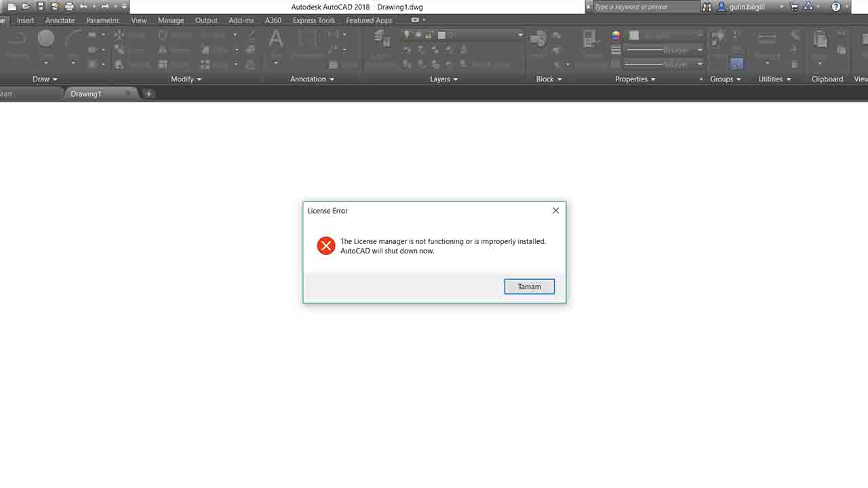Expand the Layers panel

coord(444,79)
